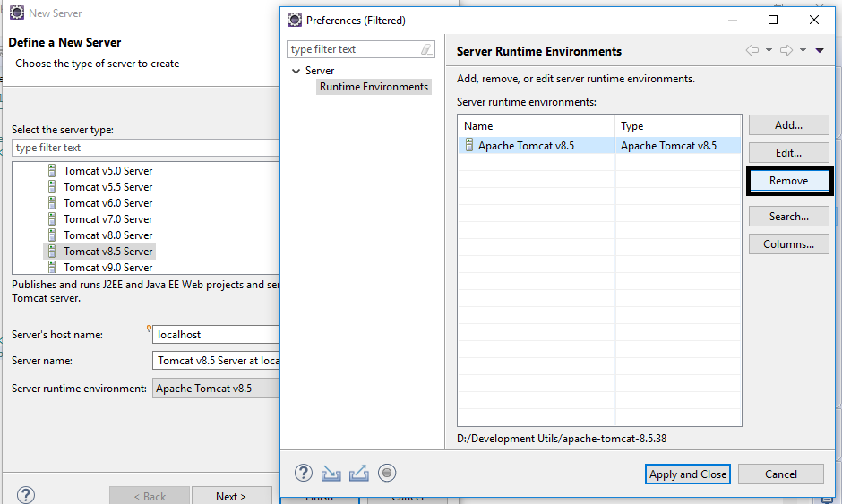Open the back history dropdown arrow
The image size is (842, 504).
[769, 50]
